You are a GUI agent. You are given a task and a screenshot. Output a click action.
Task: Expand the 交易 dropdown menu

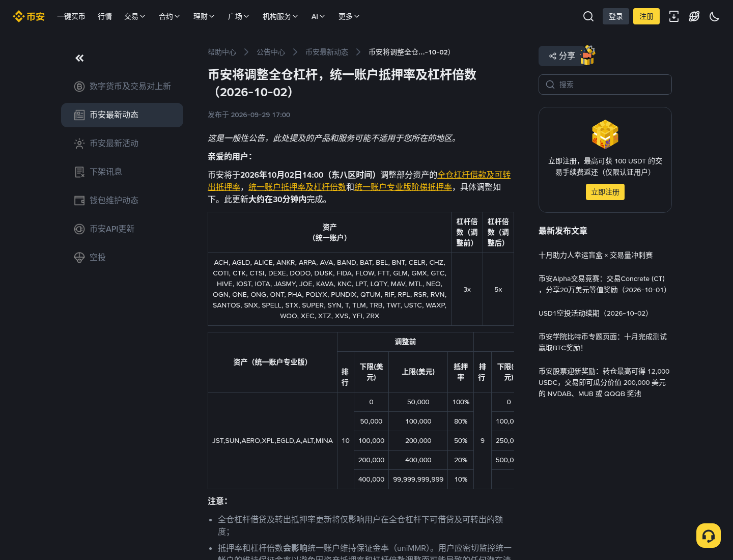pyautogui.click(x=135, y=16)
